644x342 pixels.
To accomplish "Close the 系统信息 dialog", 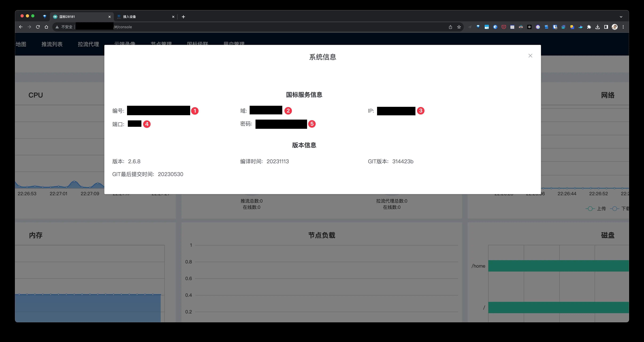I will point(530,56).
